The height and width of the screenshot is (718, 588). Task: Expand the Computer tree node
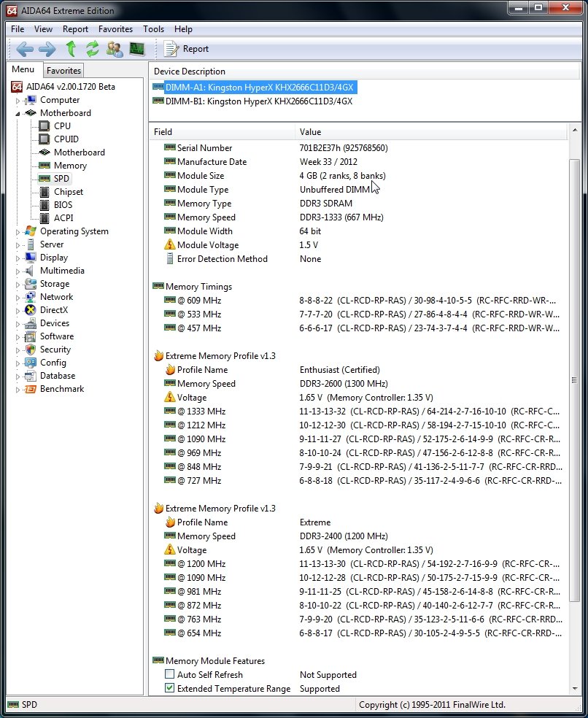[18, 100]
